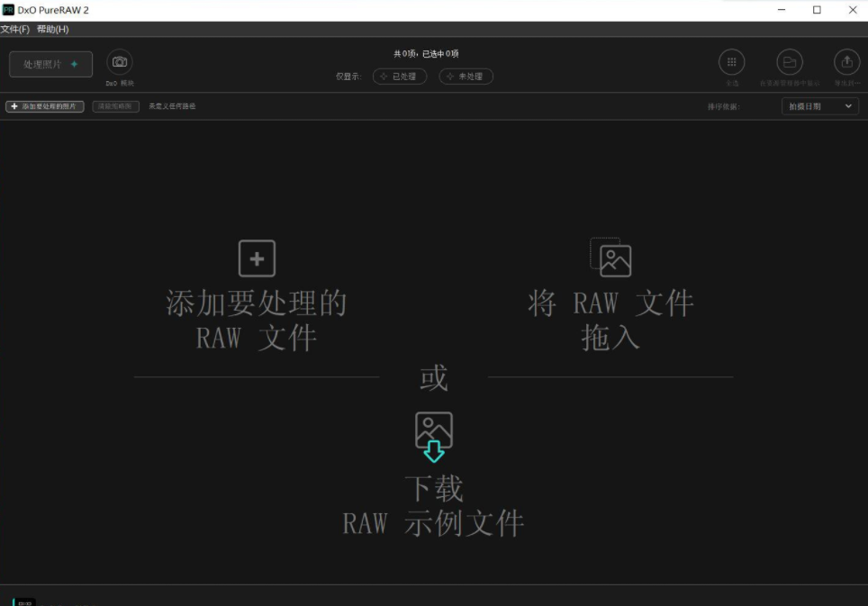Image resolution: width=868 pixels, height=606 pixels.
Task: Click the plus icon to add RAW files
Action: pos(257,258)
